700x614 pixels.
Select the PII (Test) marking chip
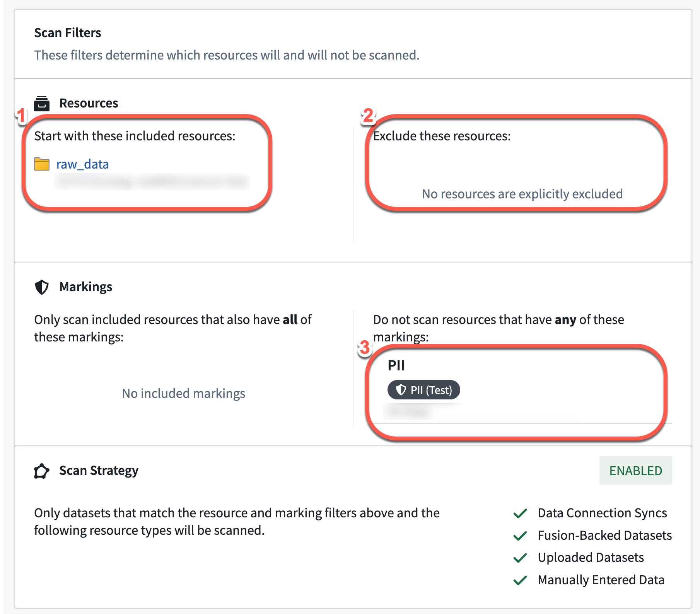coord(423,390)
